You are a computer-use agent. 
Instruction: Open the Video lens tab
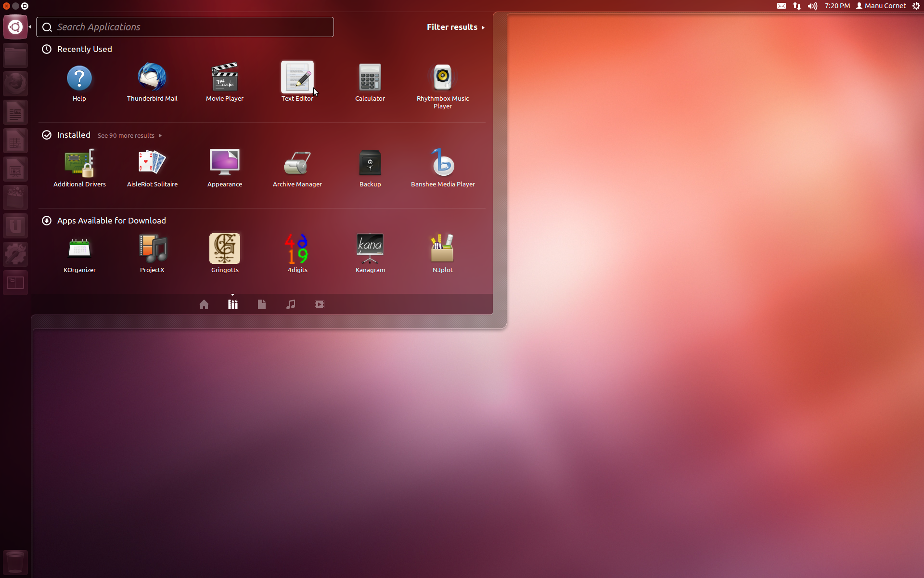[320, 304]
